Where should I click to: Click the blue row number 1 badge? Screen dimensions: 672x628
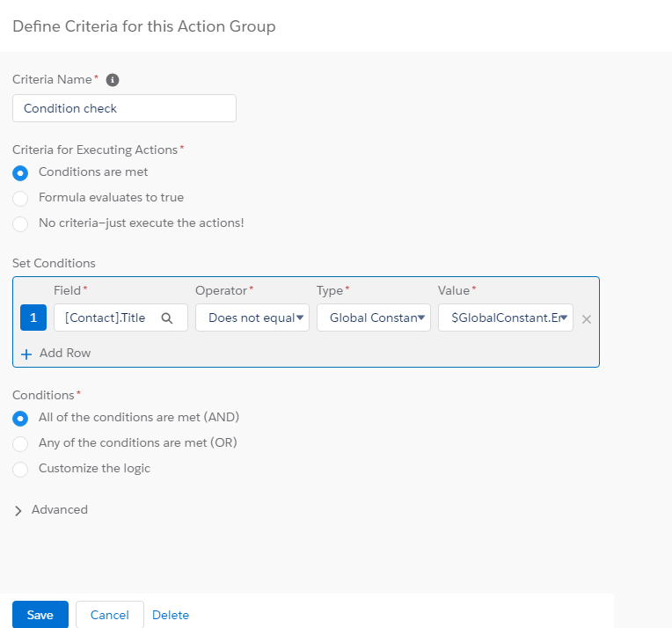click(x=33, y=318)
